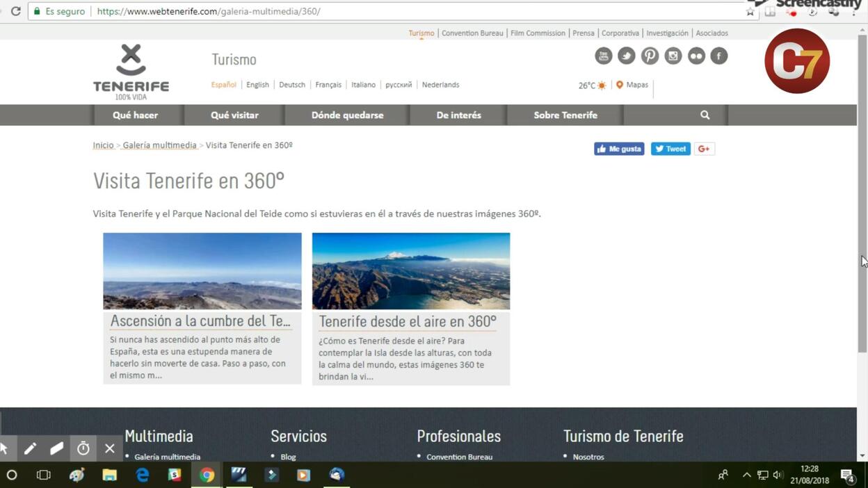Select the Screencastify pen tool
Viewport: 868px width, 488px height.
(30, 448)
